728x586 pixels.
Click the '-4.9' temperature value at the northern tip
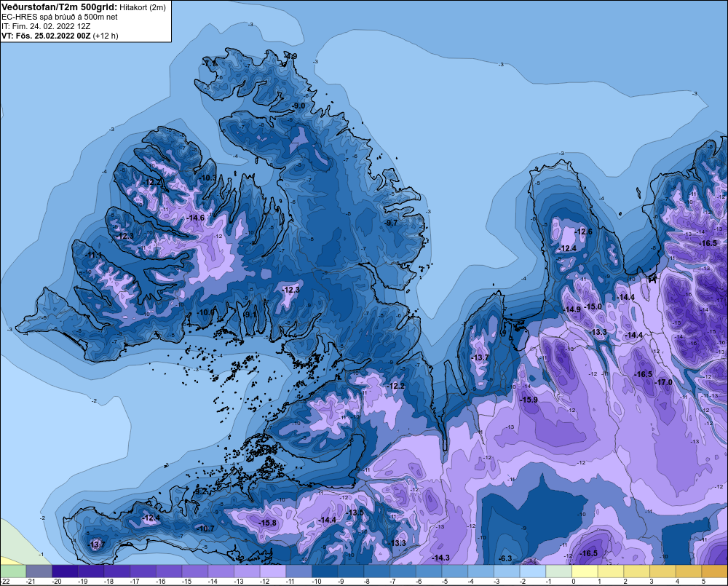[x=290, y=56]
